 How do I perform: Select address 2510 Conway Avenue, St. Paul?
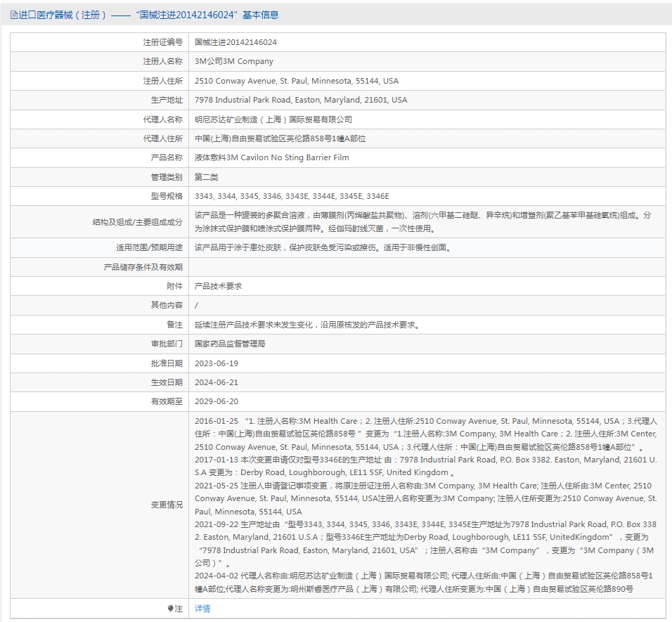click(297, 81)
